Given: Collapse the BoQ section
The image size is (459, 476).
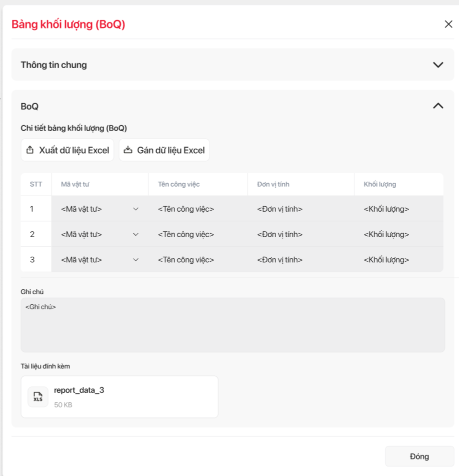Looking at the screenshot, I should 438,106.
